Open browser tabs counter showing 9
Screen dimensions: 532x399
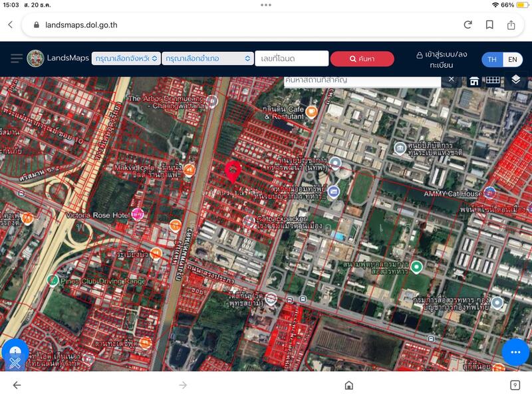(515, 385)
